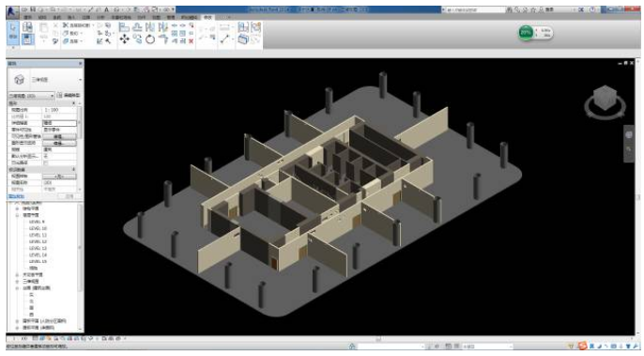Select the Rotate tool
Screen dimensions: 644x356
[x=150, y=39]
